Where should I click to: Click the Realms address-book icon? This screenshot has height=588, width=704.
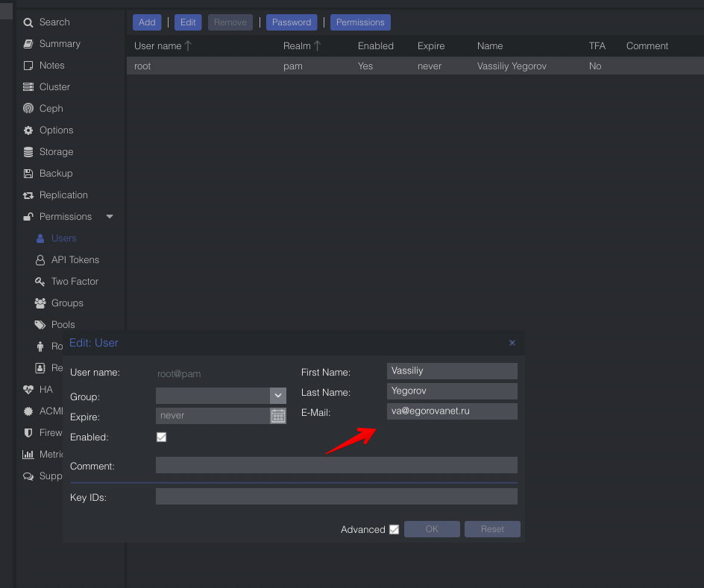pos(40,368)
